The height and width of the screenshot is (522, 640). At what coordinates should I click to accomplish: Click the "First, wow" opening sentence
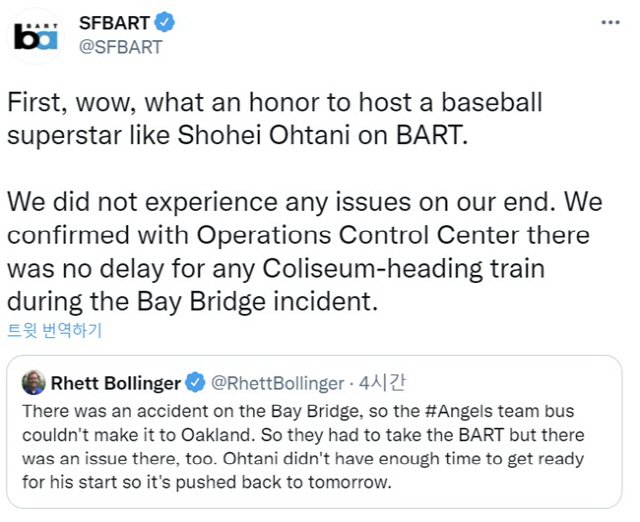click(x=75, y=103)
